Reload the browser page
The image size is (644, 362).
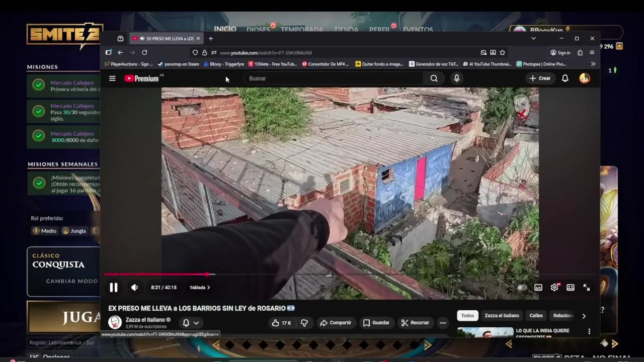tap(144, 52)
